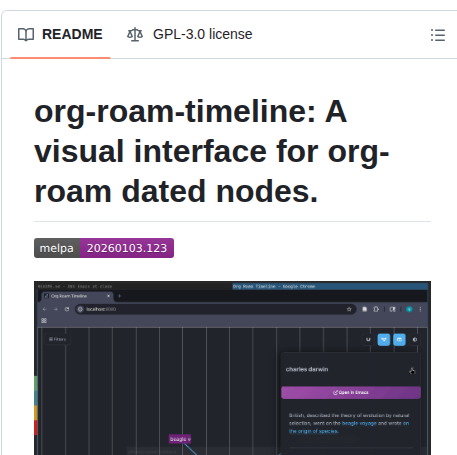Screen dimensions: 457x455
Task: Open the README tab
Action: [60, 35]
